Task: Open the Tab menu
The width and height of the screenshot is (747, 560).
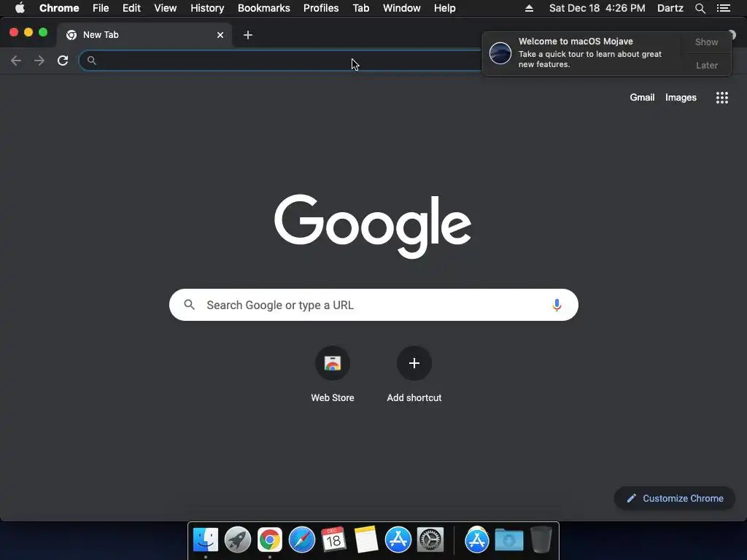Action: (360, 8)
